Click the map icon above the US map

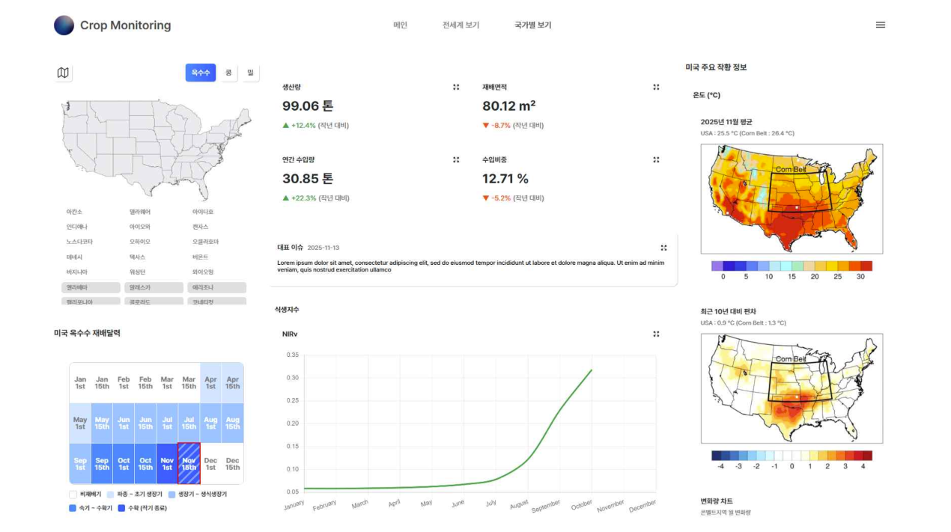tap(63, 73)
